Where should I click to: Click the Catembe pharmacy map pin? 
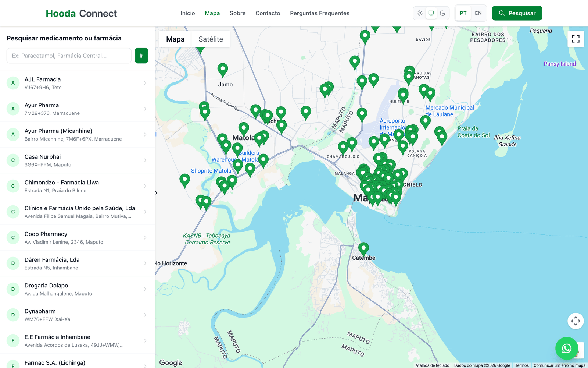coord(363,249)
